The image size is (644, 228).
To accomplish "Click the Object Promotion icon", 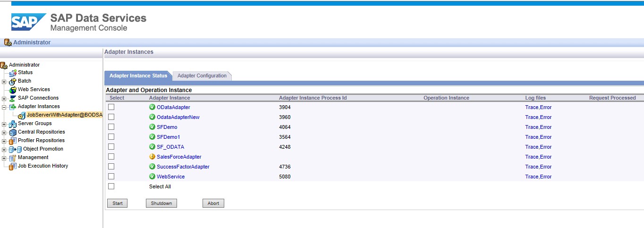I will (x=16, y=149).
